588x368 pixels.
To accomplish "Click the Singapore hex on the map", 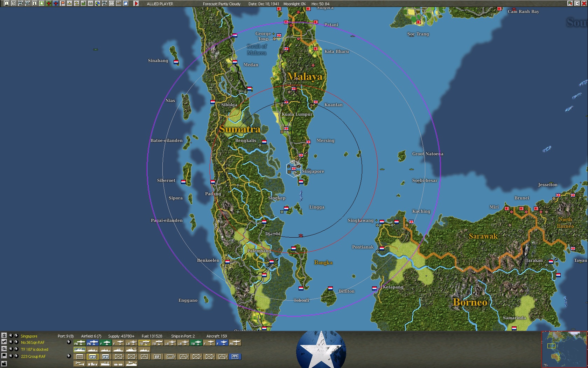I will 294,169.
